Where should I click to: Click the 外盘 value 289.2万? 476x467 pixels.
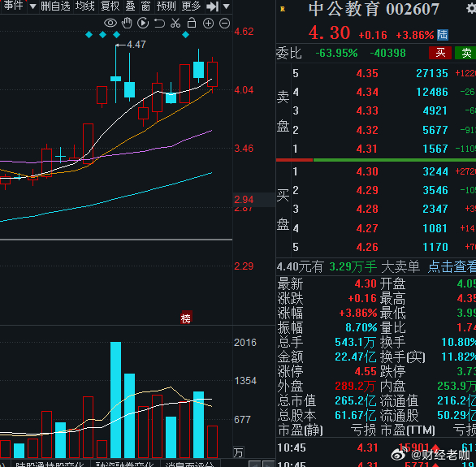(x=355, y=386)
